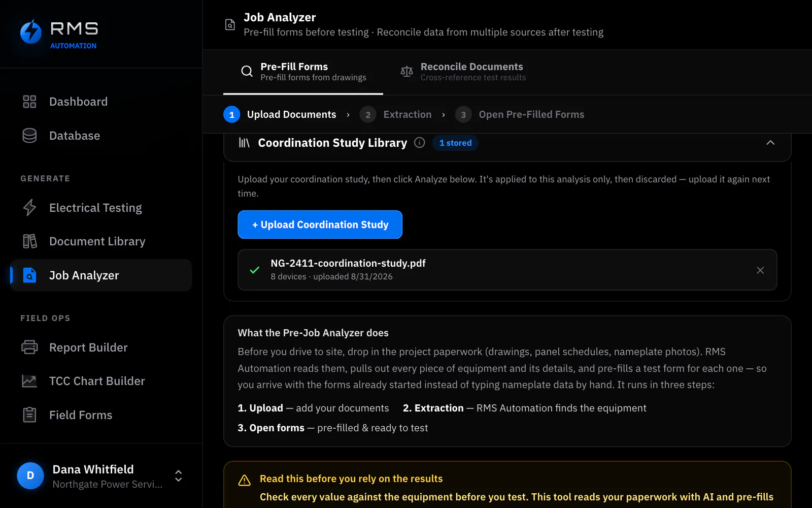Click the Database cylinder icon
The image size is (812, 508).
tap(29, 136)
